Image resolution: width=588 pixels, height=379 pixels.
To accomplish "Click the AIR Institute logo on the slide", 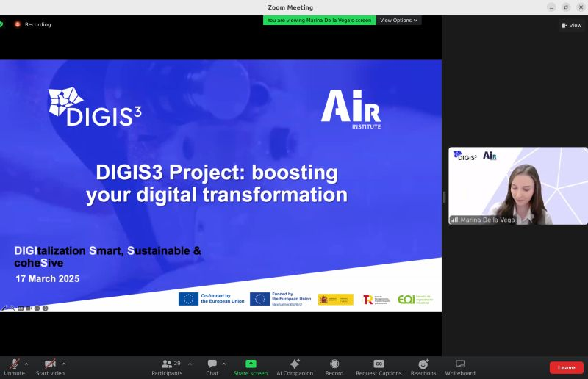I will click(x=351, y=109).
